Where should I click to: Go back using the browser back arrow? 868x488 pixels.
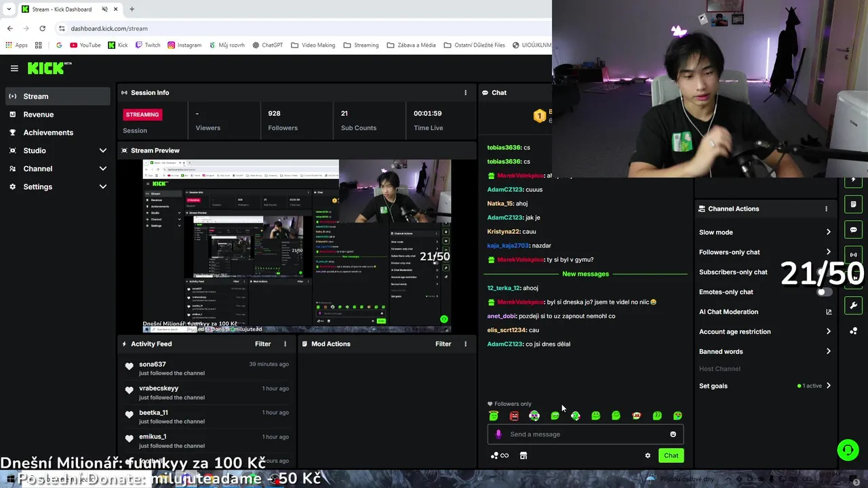[x=9, y=28]
